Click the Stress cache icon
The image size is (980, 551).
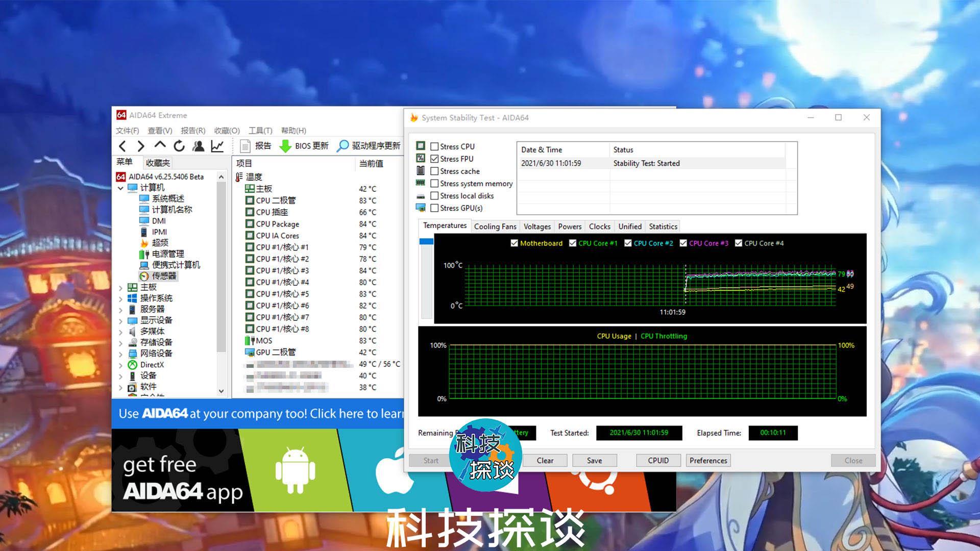coord(421,170)
